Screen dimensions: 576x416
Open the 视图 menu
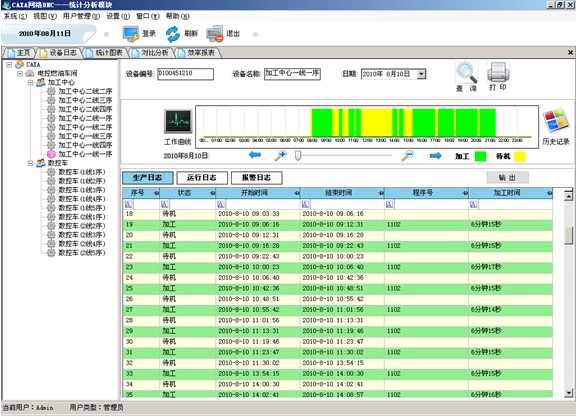(45, 16)
